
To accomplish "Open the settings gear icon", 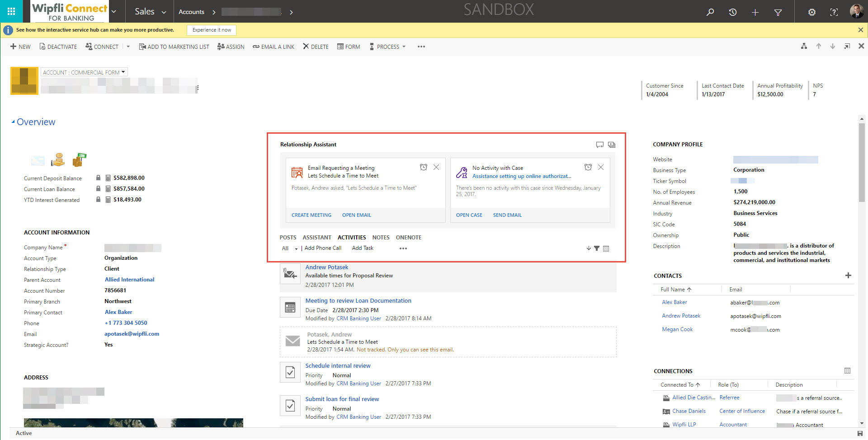I will tap(812, 12).
